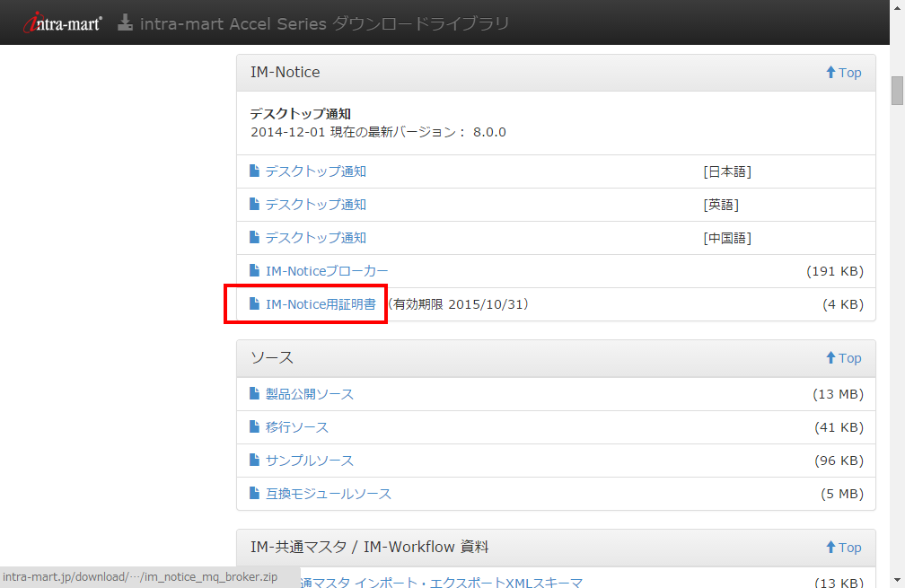Click the intra-mart logo in header

coord(62,23)
